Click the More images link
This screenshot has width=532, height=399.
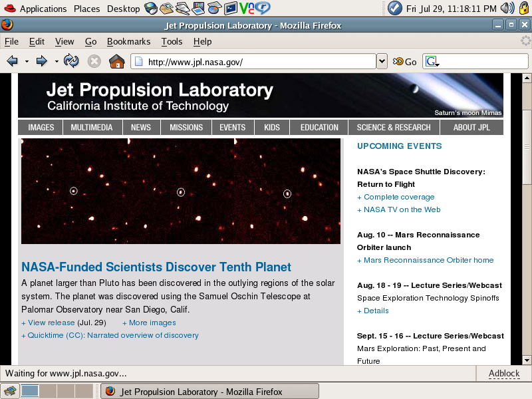[x=149, y=323]
